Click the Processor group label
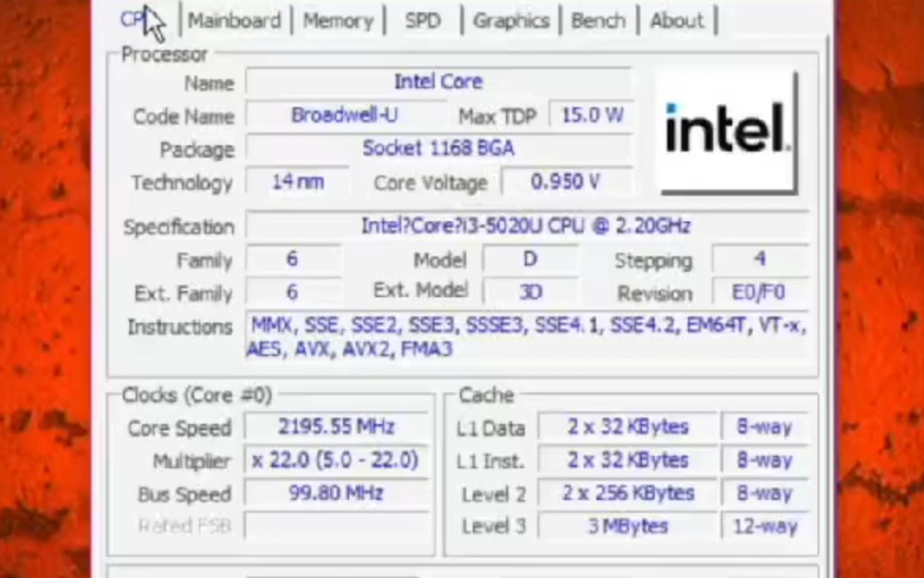Viewport: 924px width, 578px height. click(x=164, y=55)
